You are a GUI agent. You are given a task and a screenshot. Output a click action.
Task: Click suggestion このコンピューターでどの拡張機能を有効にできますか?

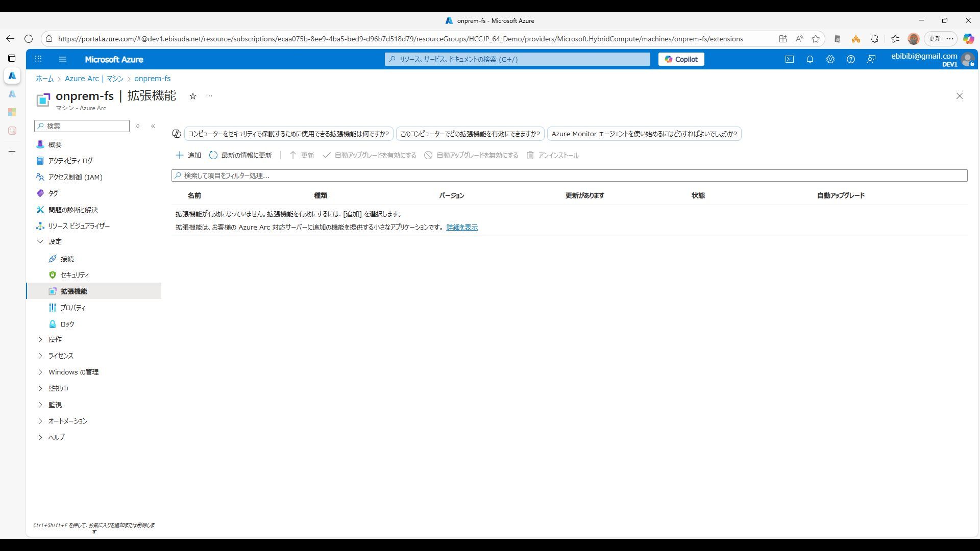(470, 134)
